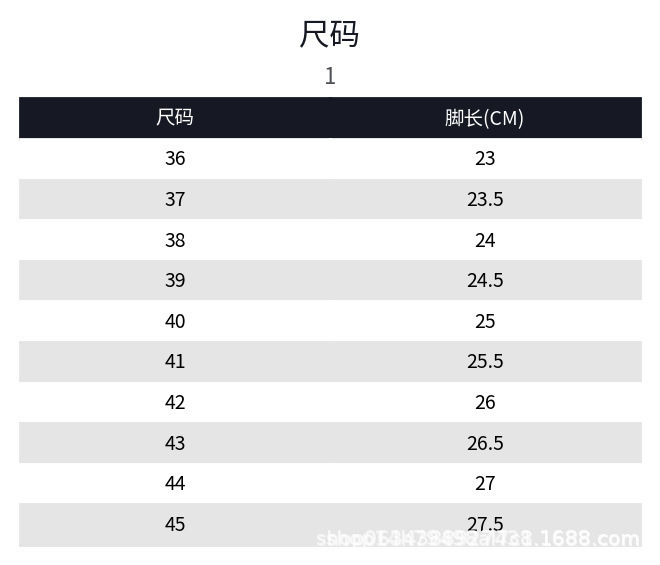Image resolution: width=660 pixels, height=565 pixels.
Task: Click size 36 cell
Action: point(175,158)
